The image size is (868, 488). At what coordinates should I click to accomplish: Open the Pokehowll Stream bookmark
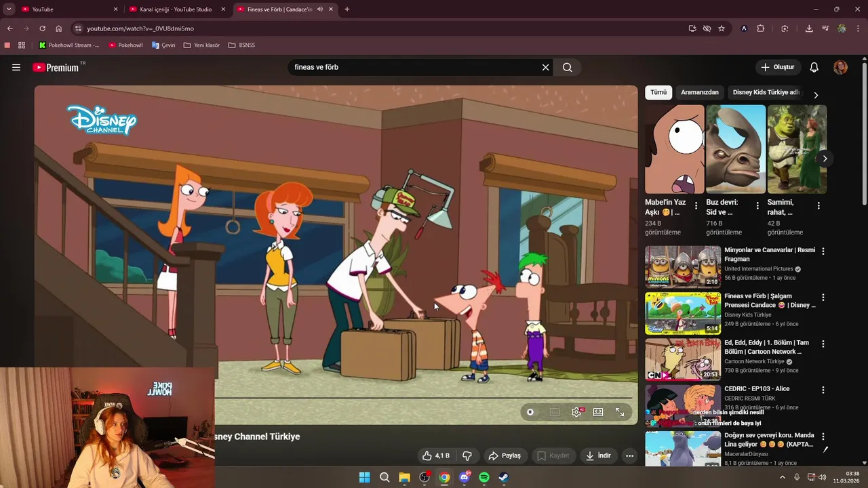click(68, 45)
